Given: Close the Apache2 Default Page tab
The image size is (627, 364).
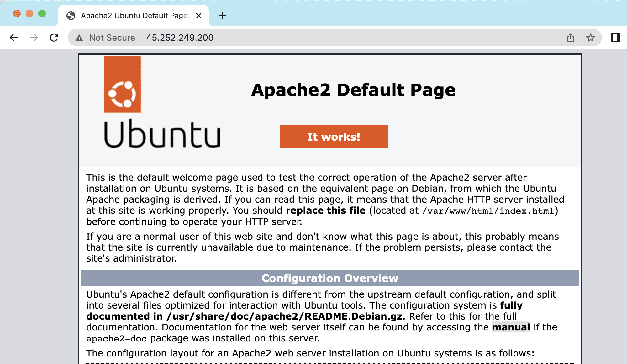Looking at the screenshot, I should (199, 15).
